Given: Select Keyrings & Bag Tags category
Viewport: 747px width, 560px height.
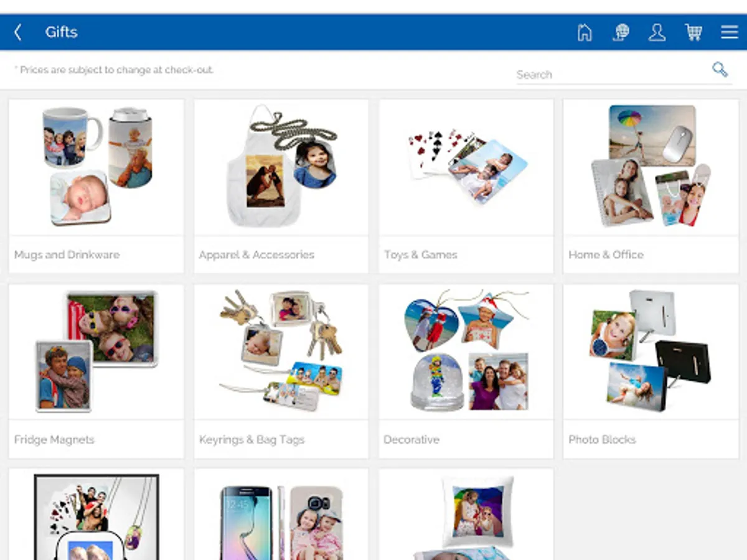Looking at the screenshot, I should [281, 371].
